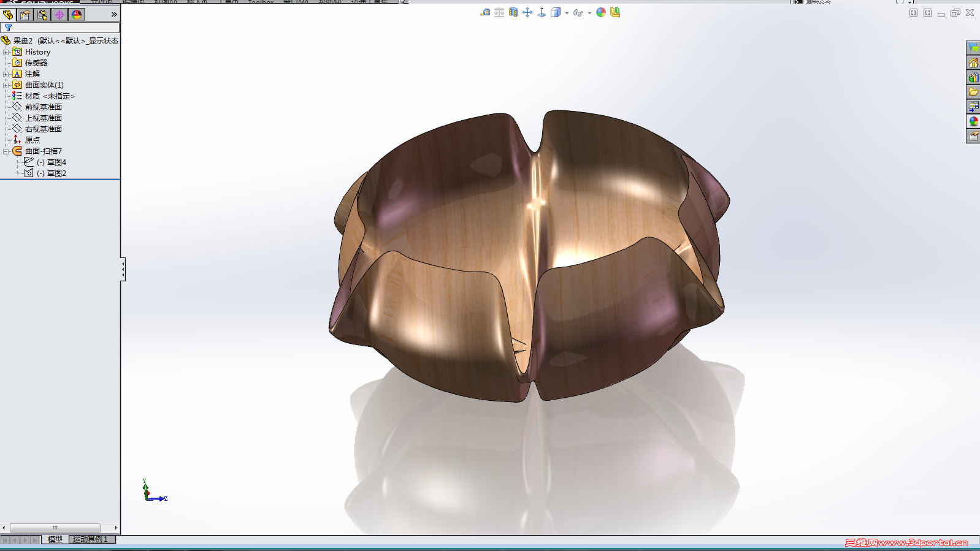Click the 上视基准面 label

(44, 118)
